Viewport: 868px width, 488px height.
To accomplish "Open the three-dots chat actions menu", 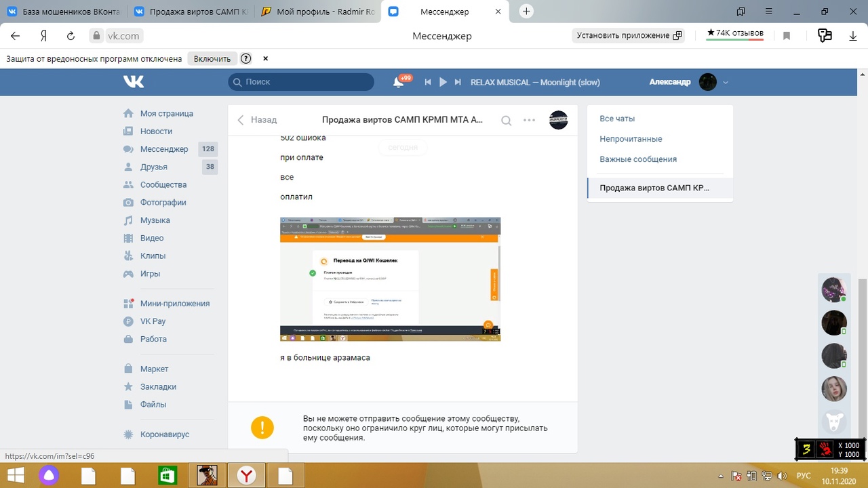I will tap(530, 120).
